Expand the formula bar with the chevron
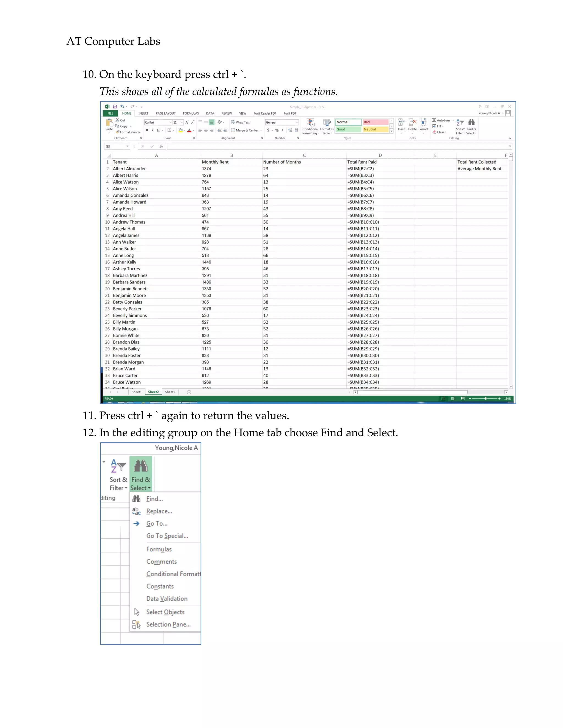The width and height of the screenshot is (563, 728). tap(510, 146)
